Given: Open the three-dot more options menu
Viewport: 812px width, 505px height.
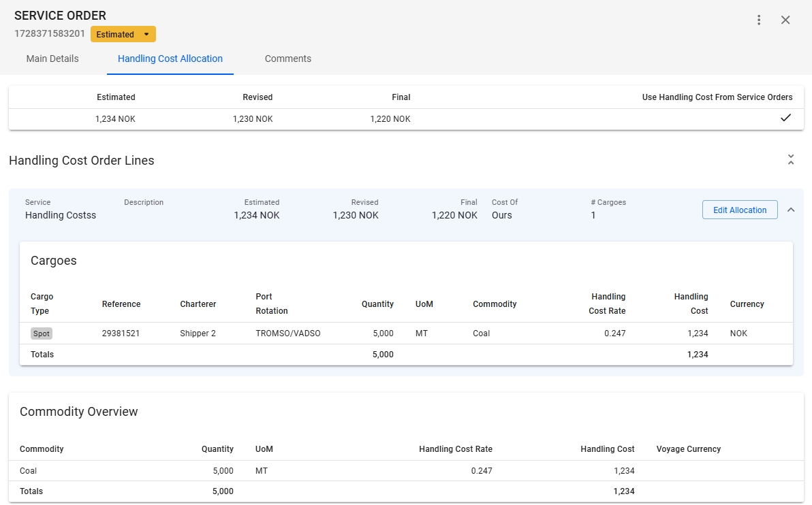Looking at the screenshot, I should point(759,20).
